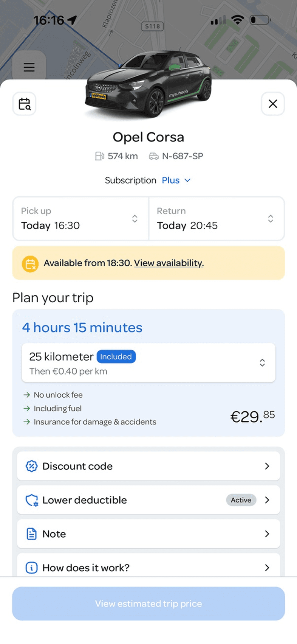Tap the license plate car icon
Image resolution: width=297 pixels, height=644 pixels.
(x=154, y=156)
